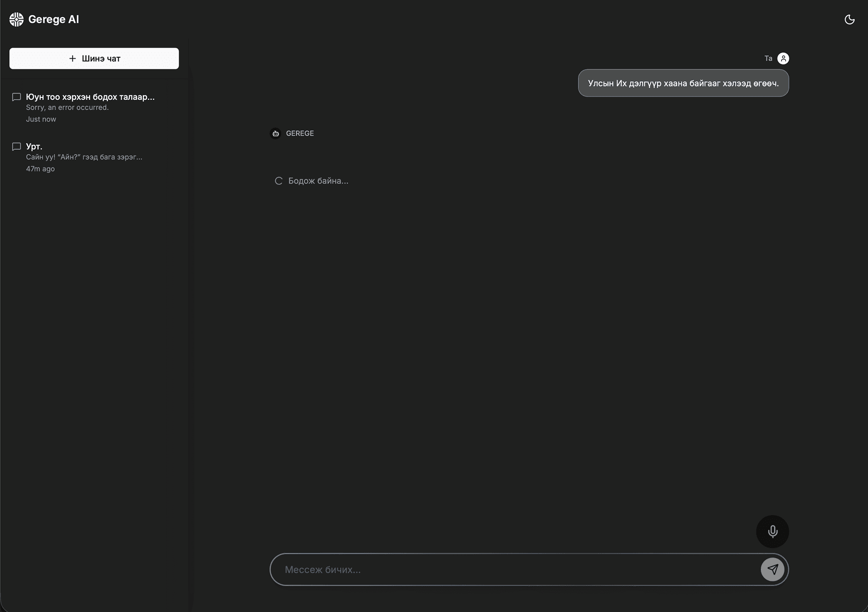Click the message input field Мессеж бичих
The height and width of the screenshot is (612, 868).
click(477, 569)
